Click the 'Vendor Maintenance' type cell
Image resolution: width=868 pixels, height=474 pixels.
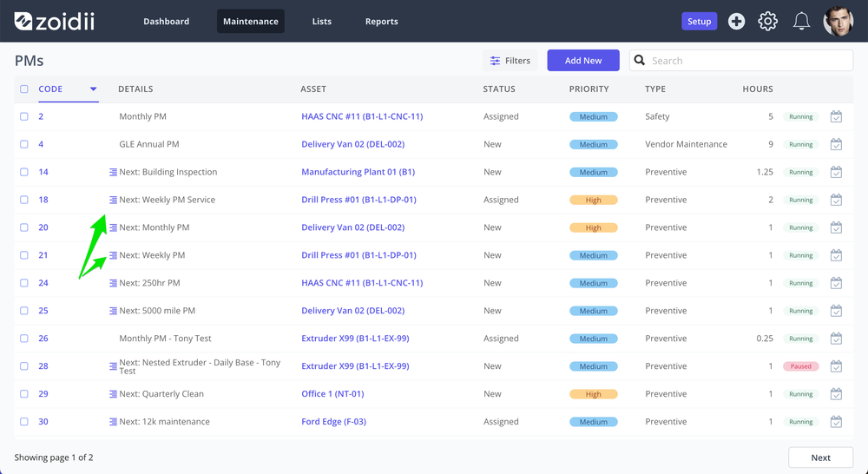[x=686, y=144]
